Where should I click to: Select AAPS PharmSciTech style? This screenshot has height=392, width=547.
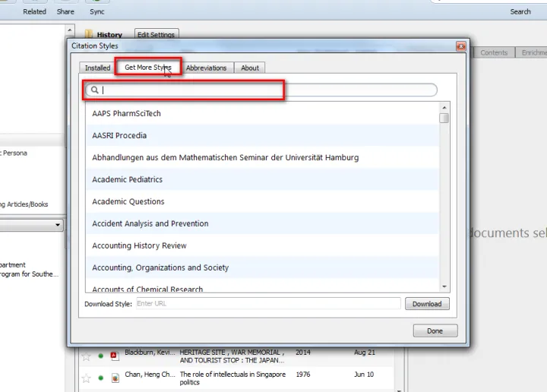pyautogui.click(x=262, y=113)
